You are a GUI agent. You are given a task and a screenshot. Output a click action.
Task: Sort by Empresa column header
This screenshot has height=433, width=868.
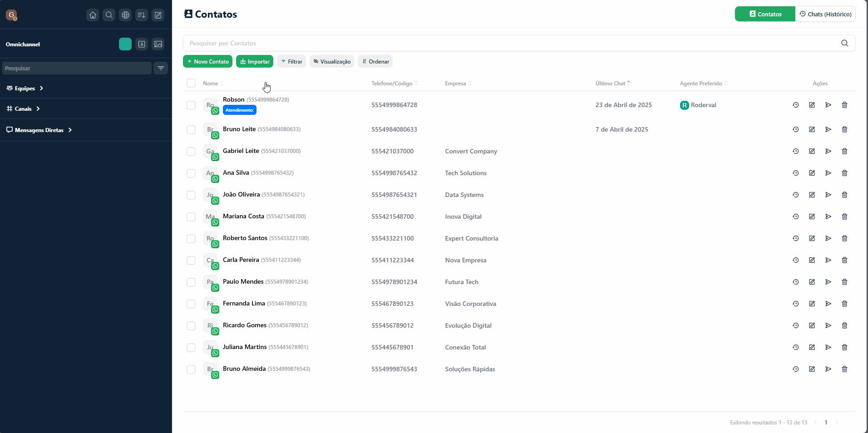click(458, 83)
